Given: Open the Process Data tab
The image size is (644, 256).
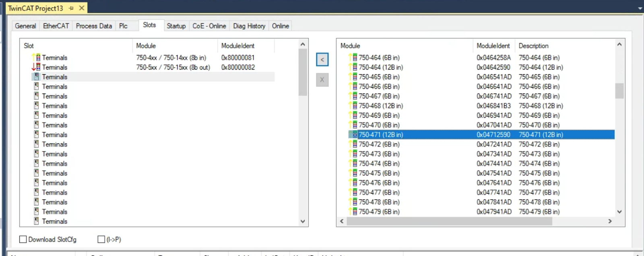Looking at the screenshot, I should [x=94, y=26].
